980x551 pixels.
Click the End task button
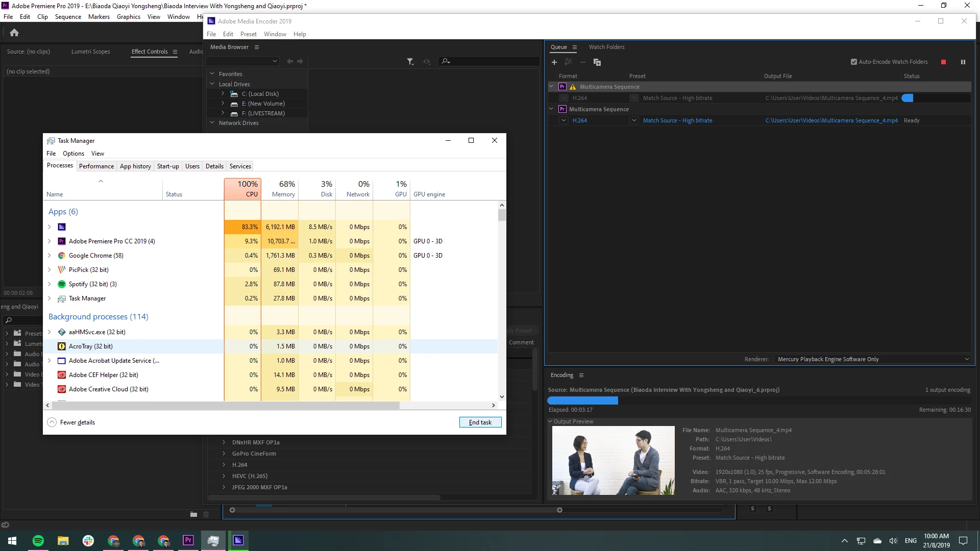[x=480, y=422]
